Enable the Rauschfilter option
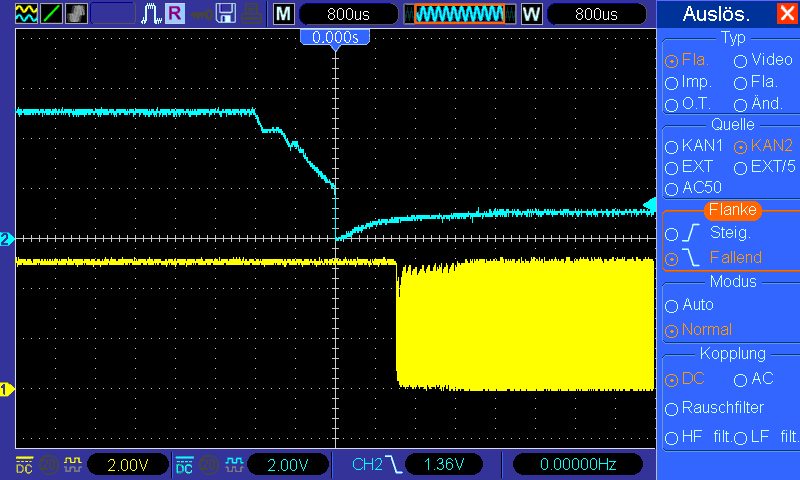800x480 pixels. click(714, 408)
